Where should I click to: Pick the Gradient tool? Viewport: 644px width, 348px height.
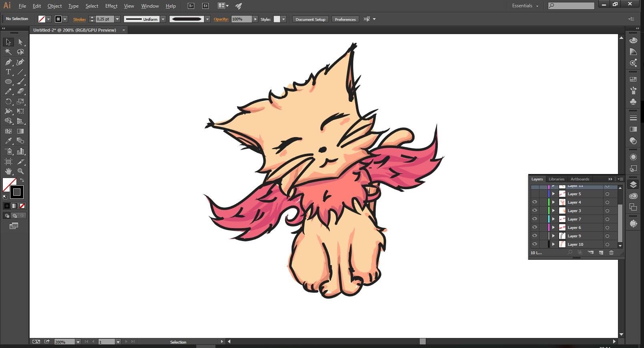(x=20, y=131)
